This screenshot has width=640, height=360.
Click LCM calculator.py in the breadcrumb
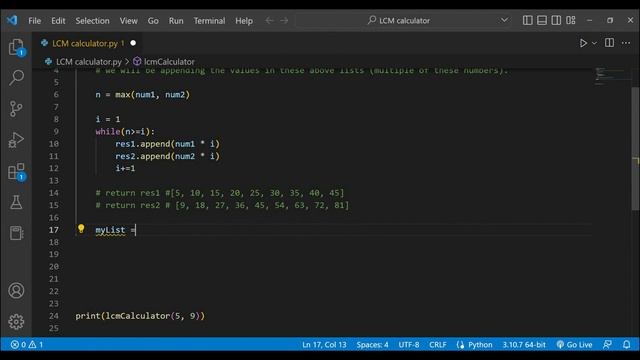(89, 62)
